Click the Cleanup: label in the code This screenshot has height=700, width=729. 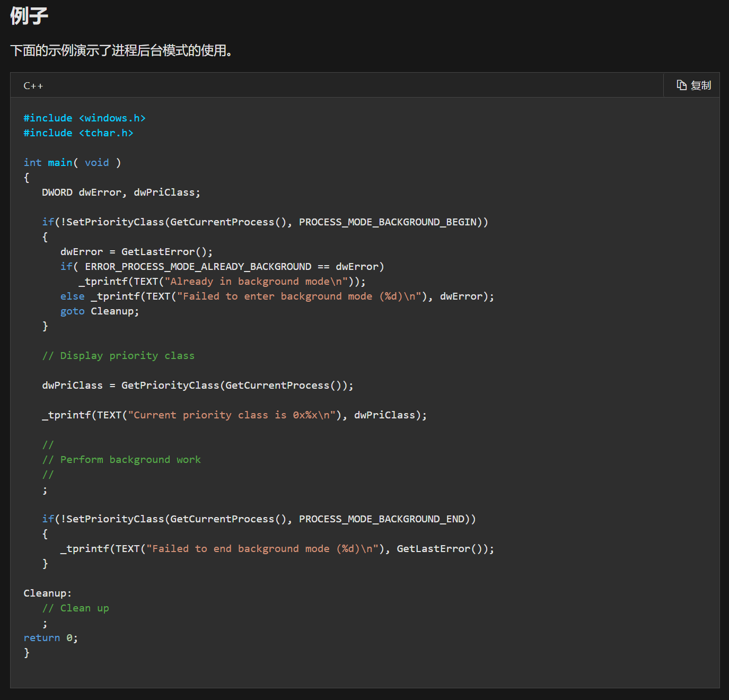coord(47,593)
